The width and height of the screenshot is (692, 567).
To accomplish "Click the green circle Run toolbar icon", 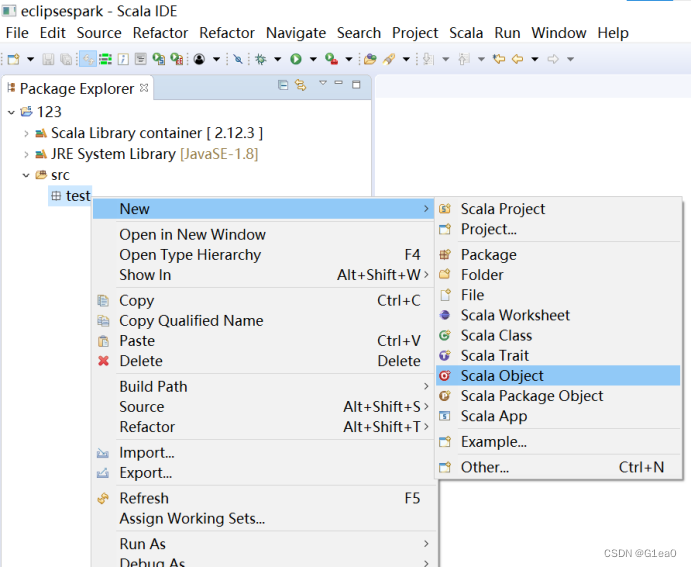I will [296, 59].
